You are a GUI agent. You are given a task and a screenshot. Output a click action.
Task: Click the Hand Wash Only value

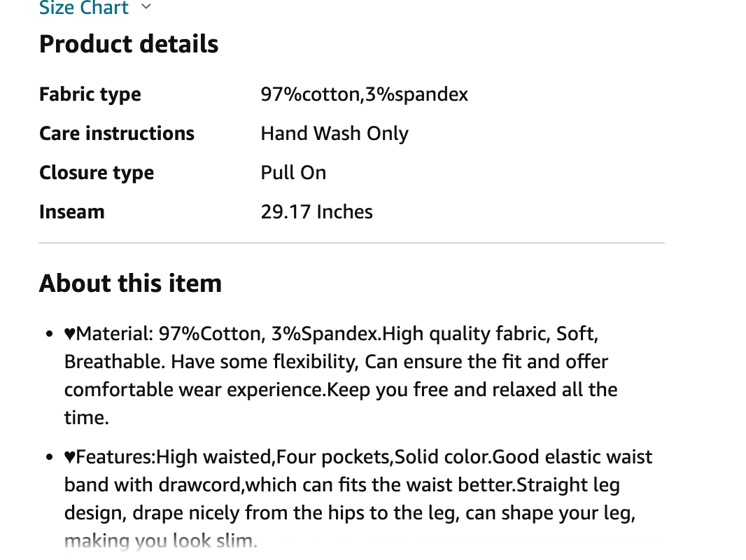coord(335,134)
